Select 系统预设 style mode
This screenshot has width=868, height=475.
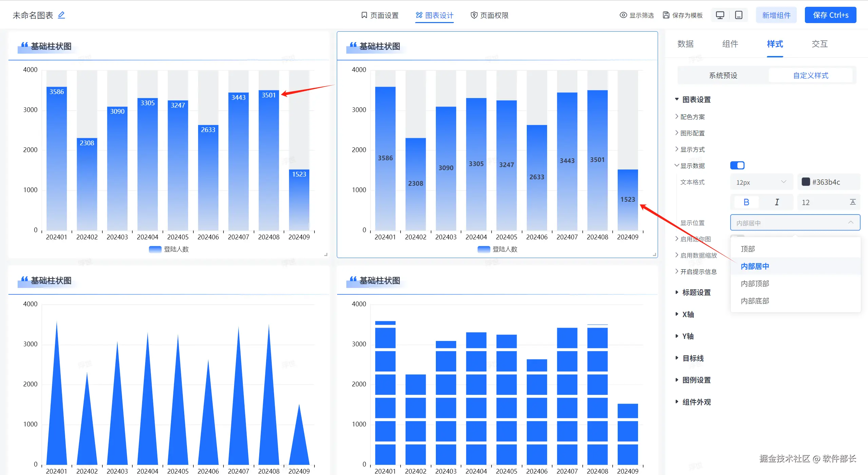pyautogui.click(x=723, y=75)
